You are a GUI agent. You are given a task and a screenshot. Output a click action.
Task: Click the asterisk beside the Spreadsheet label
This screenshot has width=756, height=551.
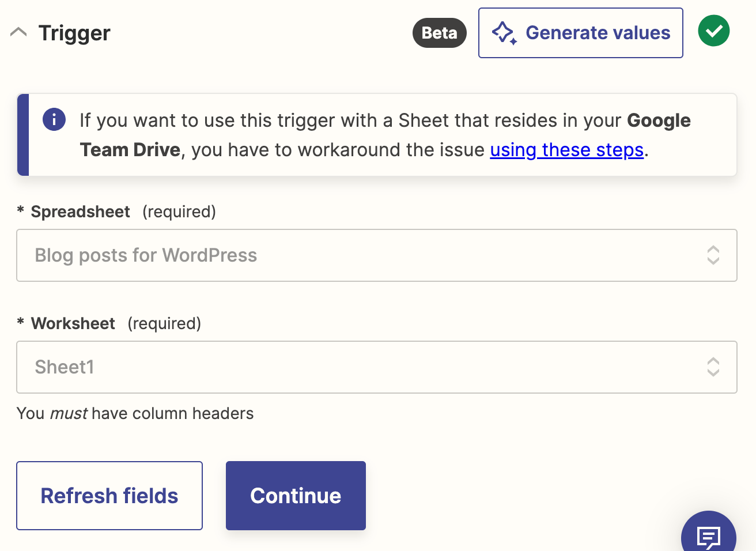click(x=21, y=210)
